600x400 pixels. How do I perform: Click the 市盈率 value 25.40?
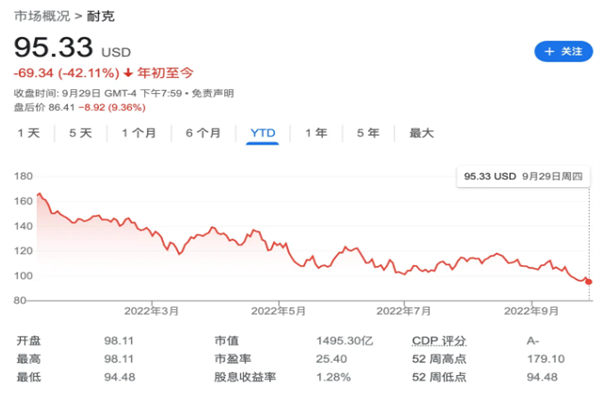(x=331, y=359)
